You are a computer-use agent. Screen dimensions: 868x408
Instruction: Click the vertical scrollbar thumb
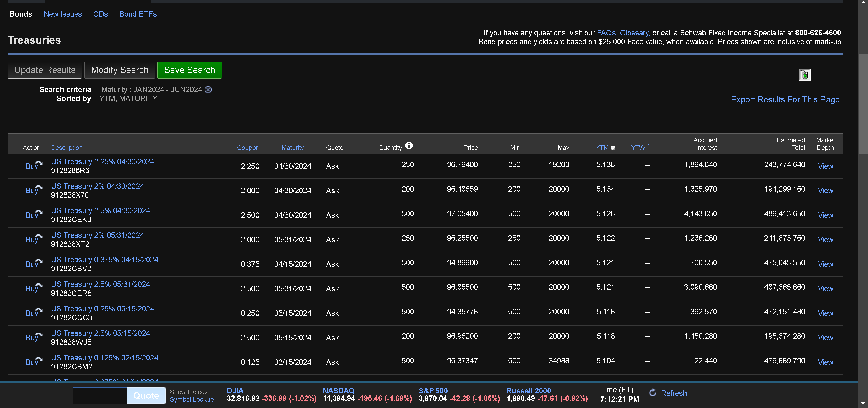tap(863, 104)
